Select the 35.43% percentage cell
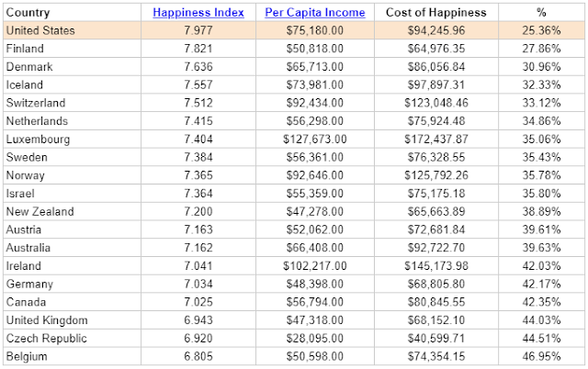Viewport: 588px width, 369px height. 541,157
